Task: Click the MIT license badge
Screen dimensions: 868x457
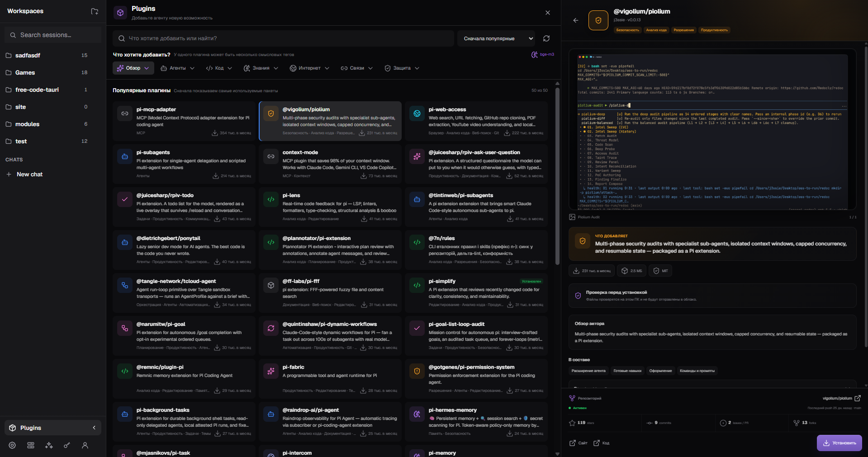Action: (x=660, y=271)
